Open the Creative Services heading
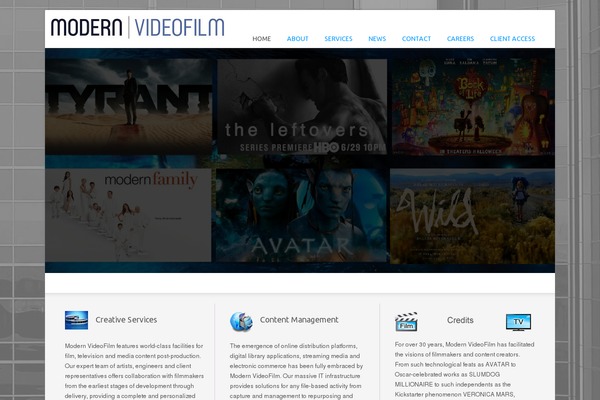 [x=126, y=320]
